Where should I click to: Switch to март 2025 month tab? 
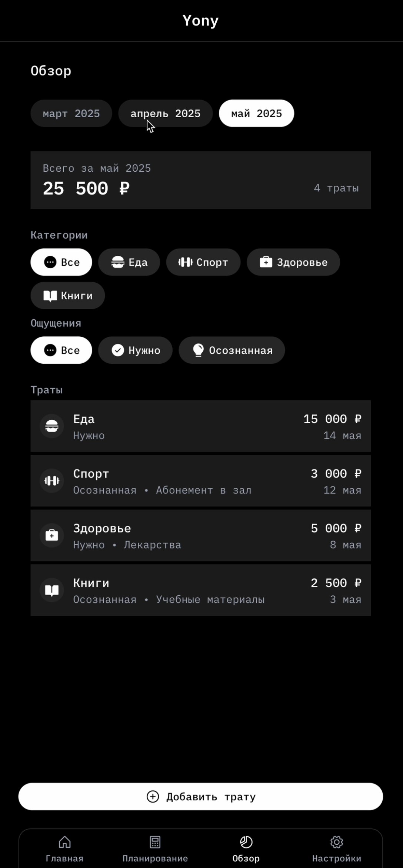[x=71, y=113]
